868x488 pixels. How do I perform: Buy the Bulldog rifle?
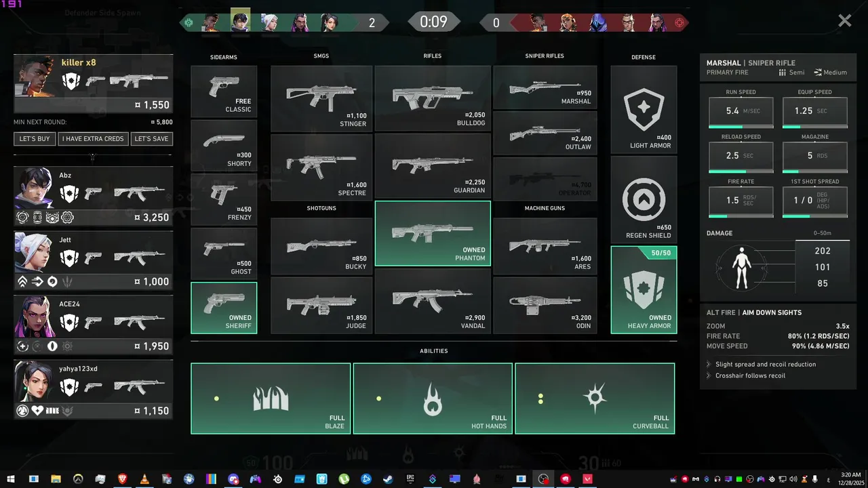click(x=433, y=98)
